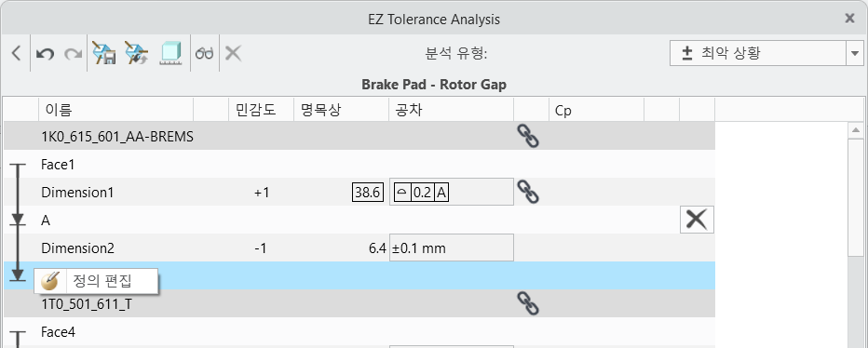Click the 민감도 column header
The height and width of the screenshot is (348, 868).
(x=262, y=110)
